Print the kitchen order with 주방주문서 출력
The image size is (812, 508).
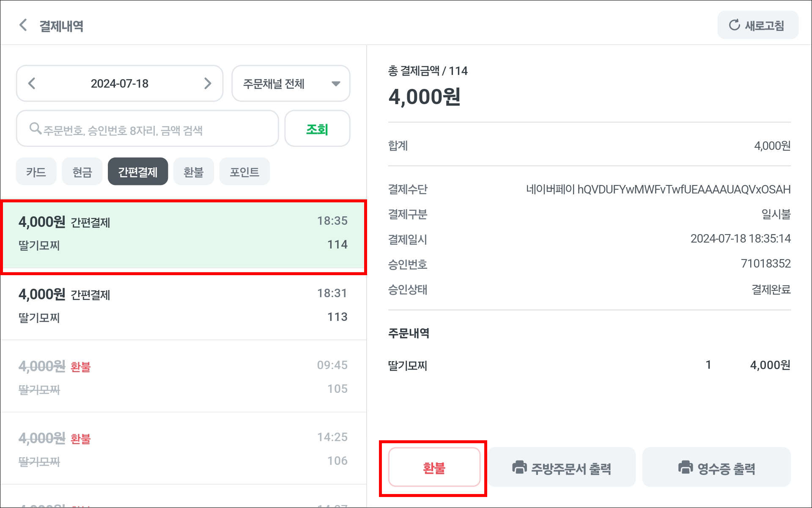tap(562, 468)
